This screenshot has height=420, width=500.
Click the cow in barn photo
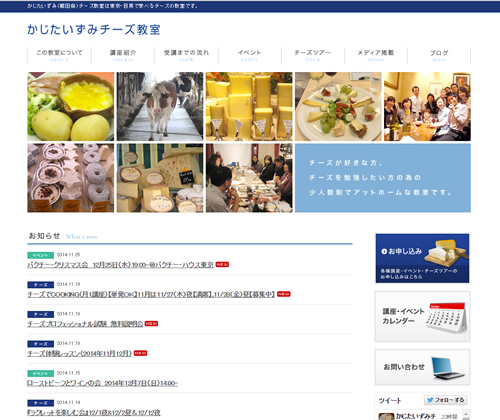160,106
